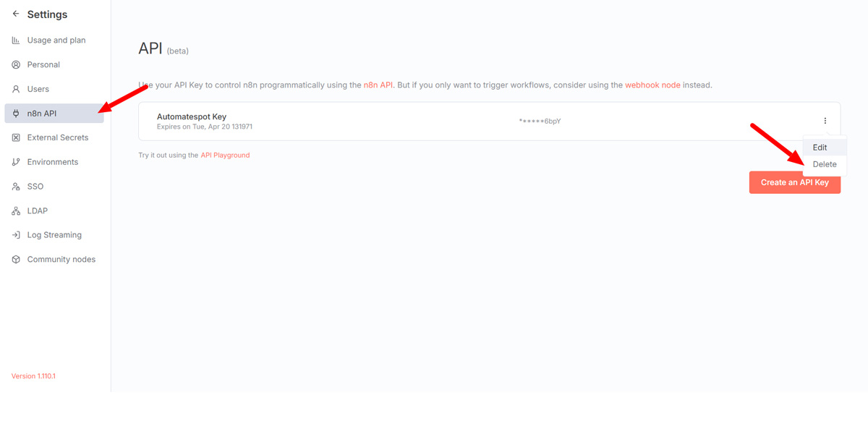The height and width of the screenshot is (434, 868).
Task: Click the LDAP network icon
Action: coord(16,211)
